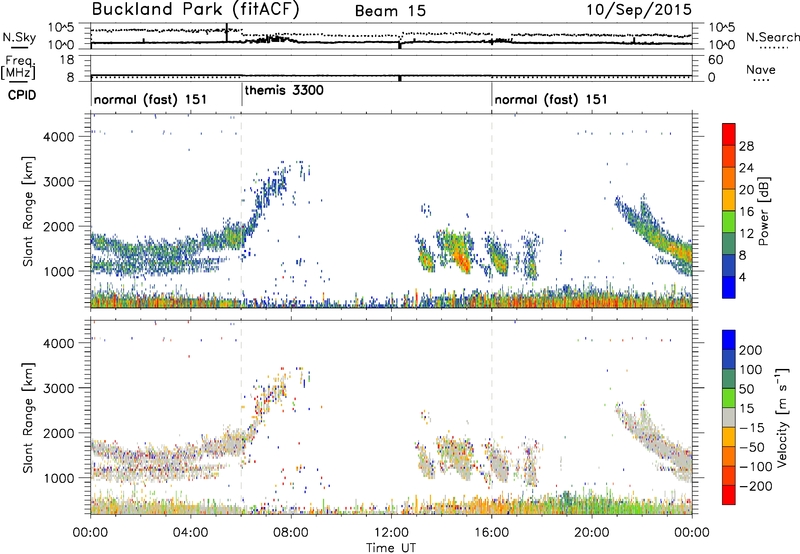The image size is (800, 554).
Task: Pick the gray −15 to 15 Velocity segment
Action: (729, 417)
